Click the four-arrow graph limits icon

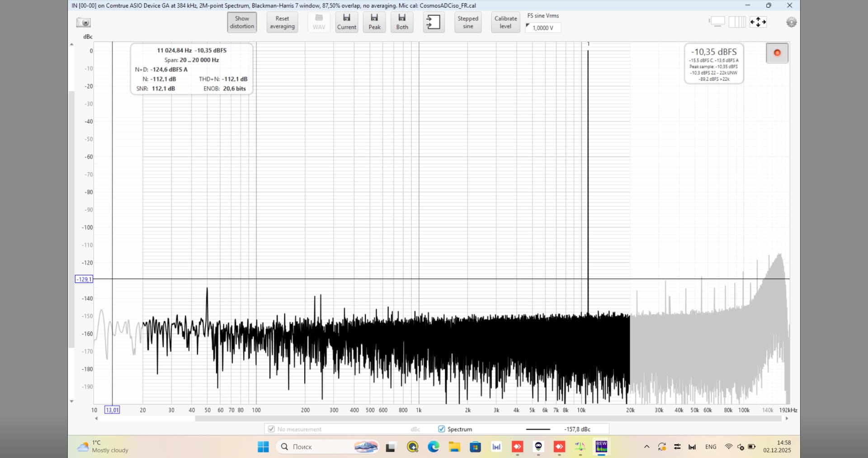click(x=758, y=22)
